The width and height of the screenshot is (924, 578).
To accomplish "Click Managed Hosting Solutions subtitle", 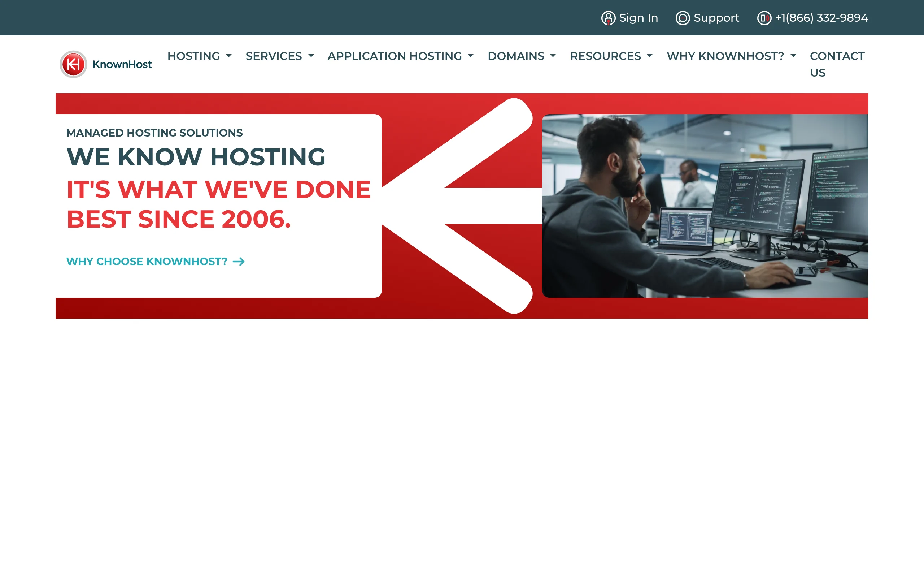I will tap(154, 133).
